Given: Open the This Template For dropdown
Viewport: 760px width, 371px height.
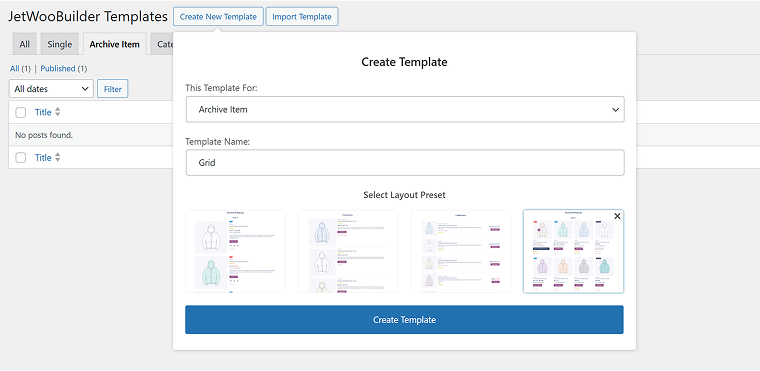Looking at the screenshot, I should (x=405, y=110).
